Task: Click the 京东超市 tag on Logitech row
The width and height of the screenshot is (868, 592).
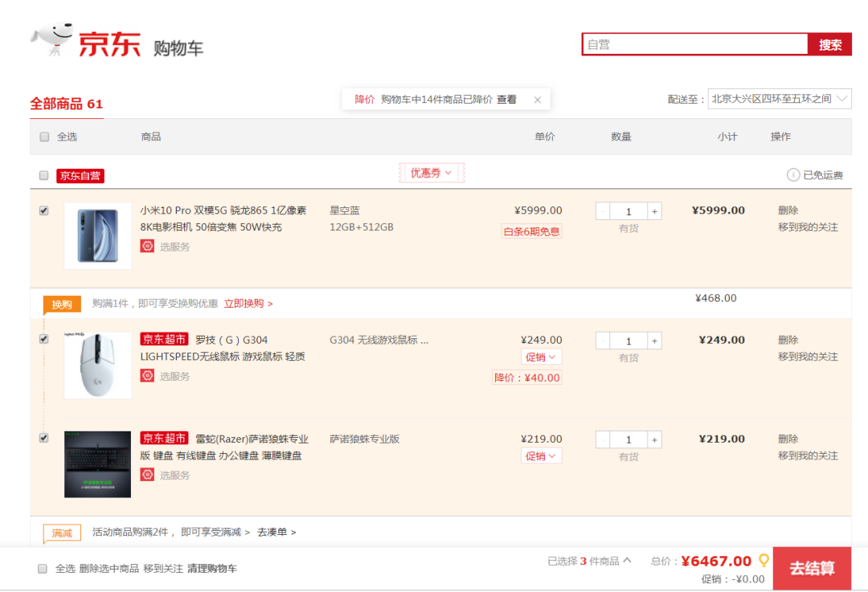Action: point(165,339)
